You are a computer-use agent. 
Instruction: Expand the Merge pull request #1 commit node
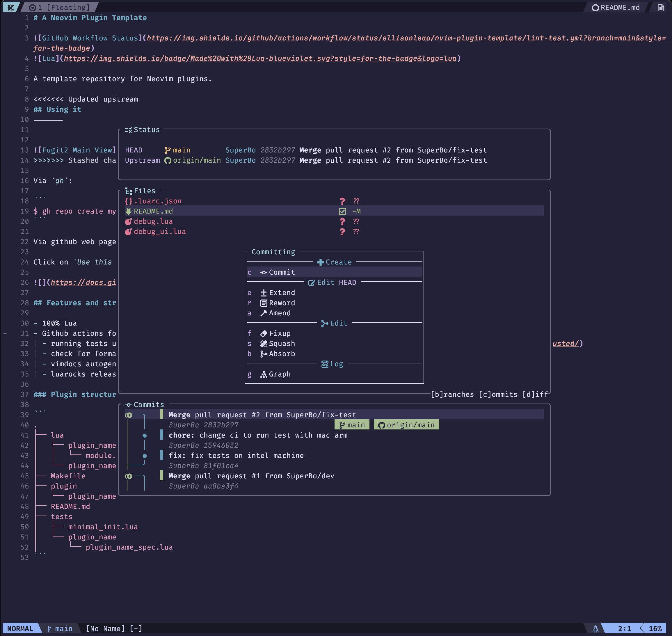click(129, 476)
